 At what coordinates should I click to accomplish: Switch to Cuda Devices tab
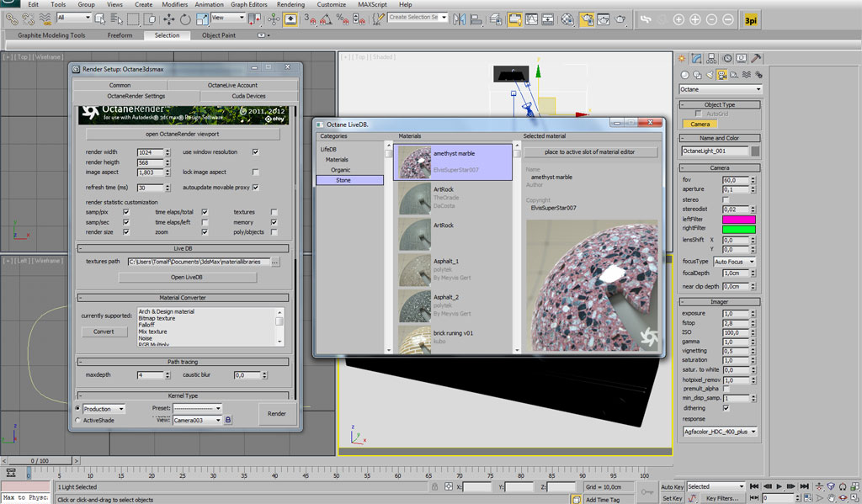coord(248,96)
